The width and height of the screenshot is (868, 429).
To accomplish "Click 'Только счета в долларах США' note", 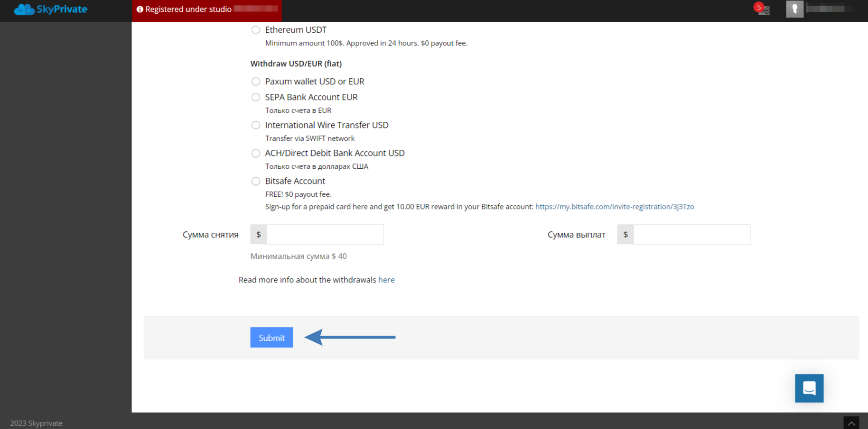I will [x=317, y=166].
